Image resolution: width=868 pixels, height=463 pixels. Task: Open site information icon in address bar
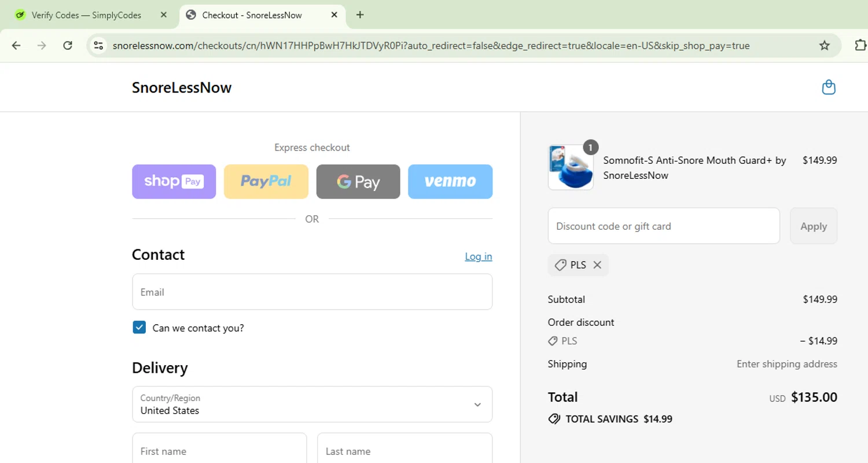click(98, 45)
